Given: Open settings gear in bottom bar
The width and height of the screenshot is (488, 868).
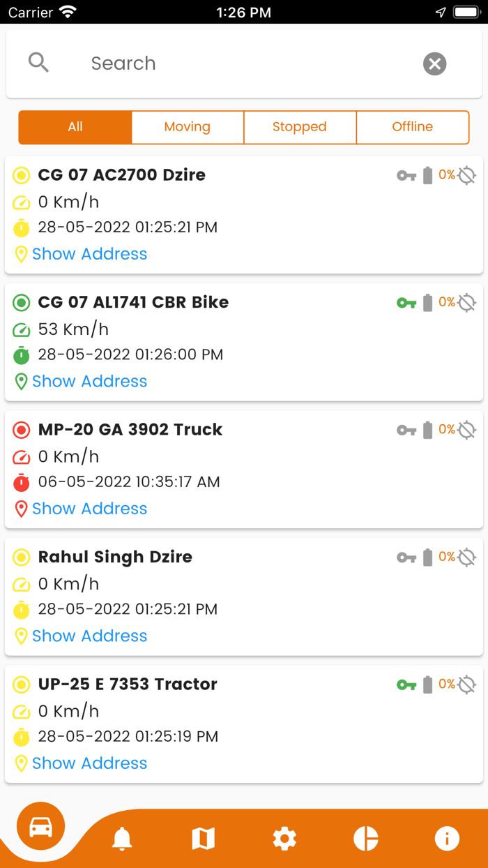Looking at the screenshot, I should [x=284, y=839].
